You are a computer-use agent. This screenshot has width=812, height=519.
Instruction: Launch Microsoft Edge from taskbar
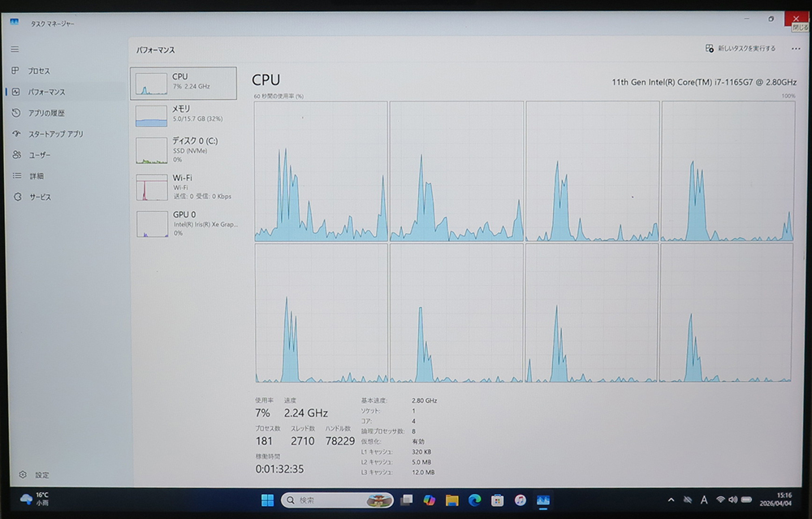[x=475, y=500]
